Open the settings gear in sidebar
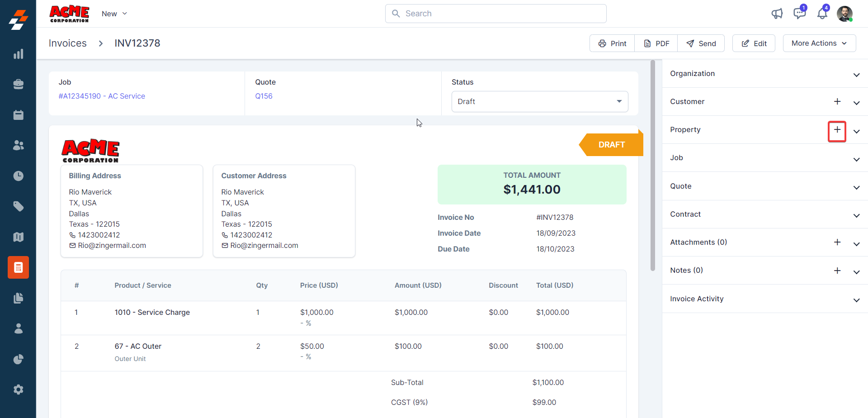The image size is (868, 418). [x=18, y=389]
